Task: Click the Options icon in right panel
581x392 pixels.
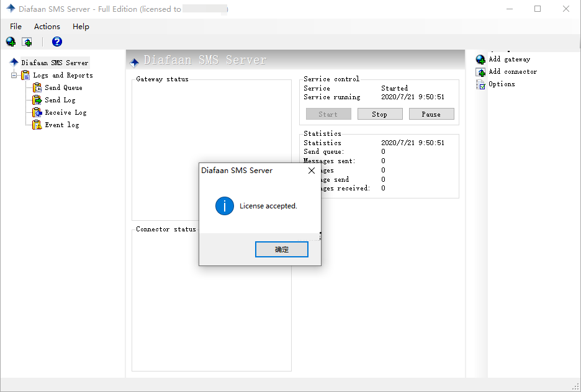Action: (480, 84)
